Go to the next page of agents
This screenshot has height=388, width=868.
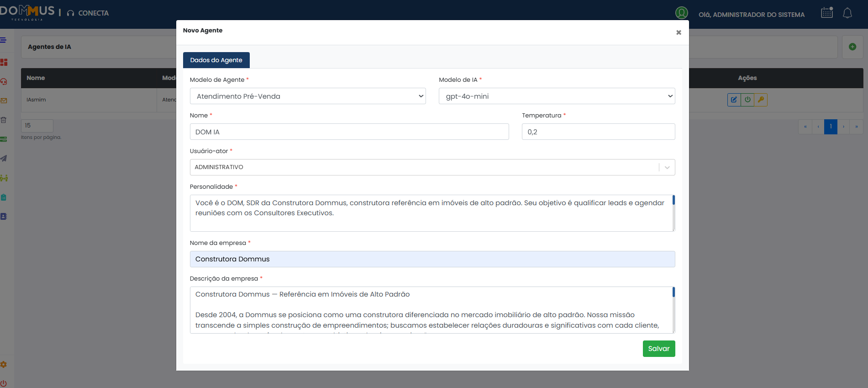[x=843, y=127]
